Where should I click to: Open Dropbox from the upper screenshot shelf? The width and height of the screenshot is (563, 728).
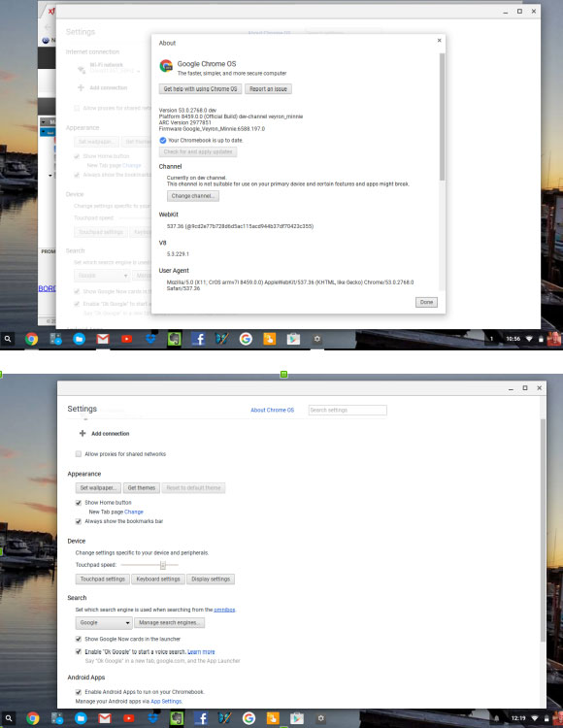[x=150, y=339]
